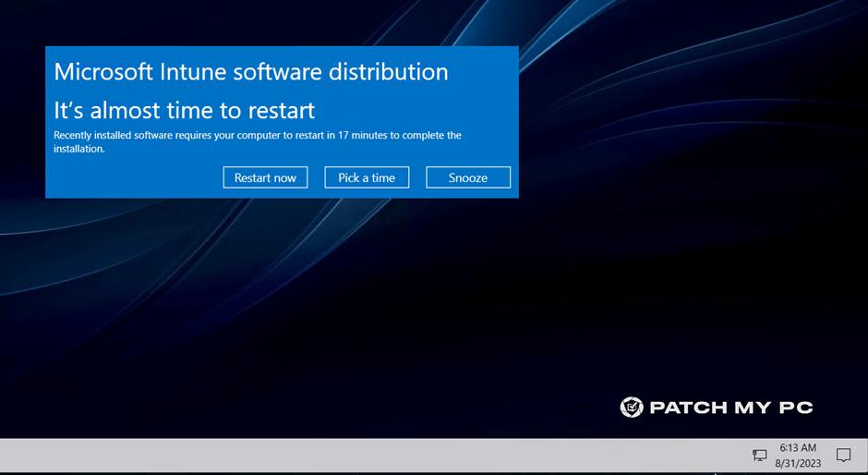
Task: Choose Pick a time for restart
Action: coord(367,177)
